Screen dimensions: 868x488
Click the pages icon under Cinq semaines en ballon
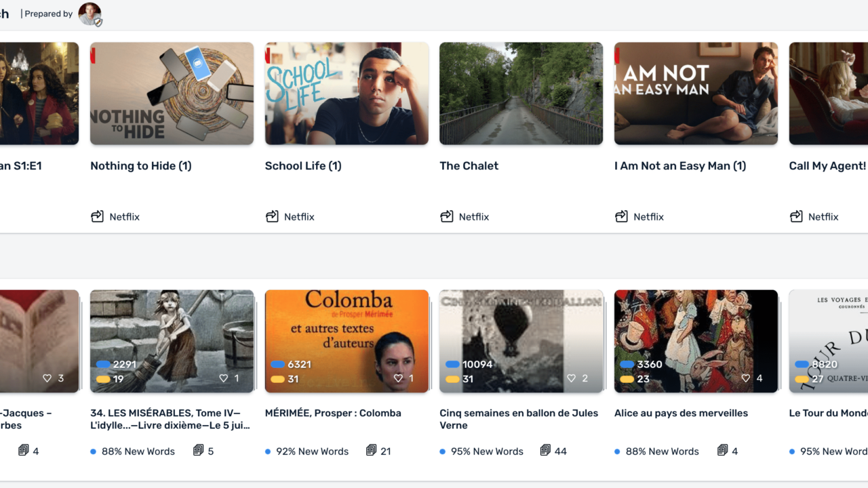coord(546,451)
